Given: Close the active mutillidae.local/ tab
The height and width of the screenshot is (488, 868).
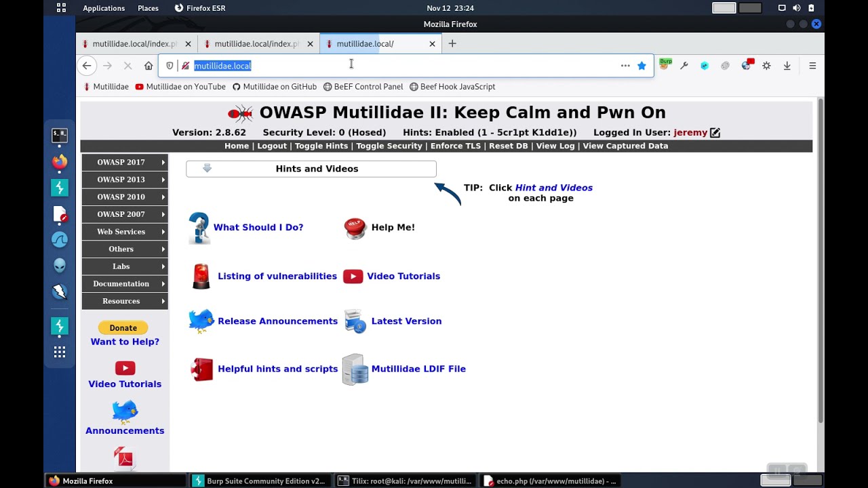Looking at the screenshot, I should (x=432, y=43).
